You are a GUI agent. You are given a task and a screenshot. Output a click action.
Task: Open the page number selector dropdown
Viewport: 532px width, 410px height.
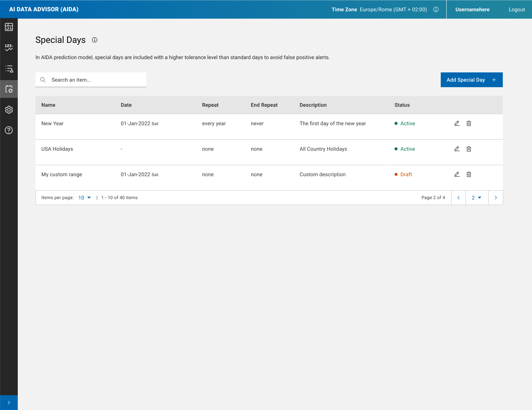pos(477,198)
